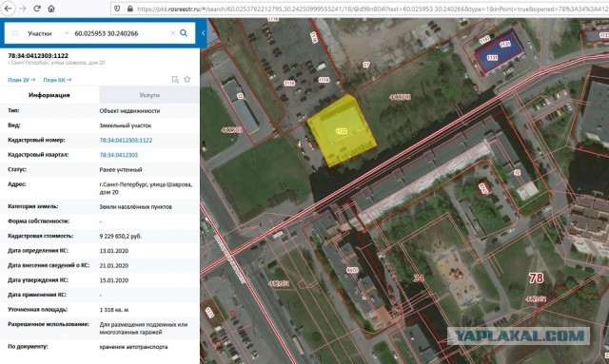Select cadastral value 9 229 650,2 руб.

[x=121, y=236]
